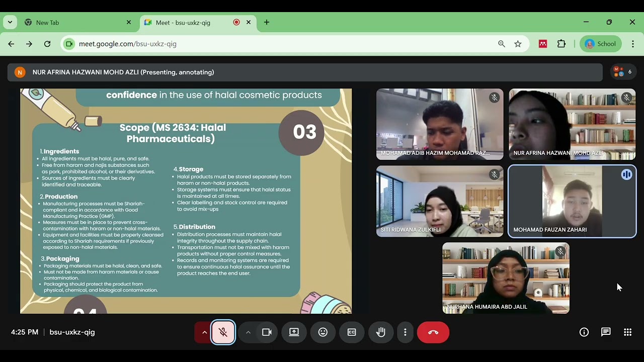Close the Meet browser tab

[249, 23]
